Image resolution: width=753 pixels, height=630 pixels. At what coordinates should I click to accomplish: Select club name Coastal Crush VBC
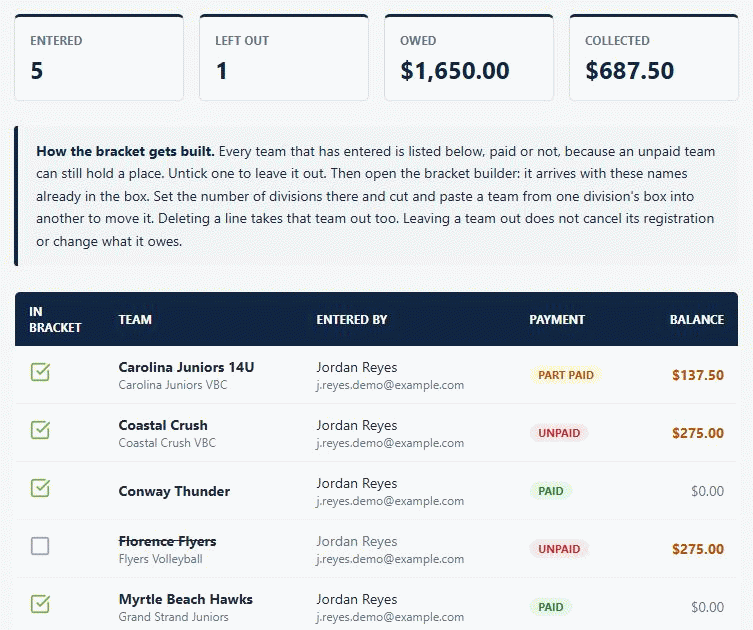click(167, 443)
